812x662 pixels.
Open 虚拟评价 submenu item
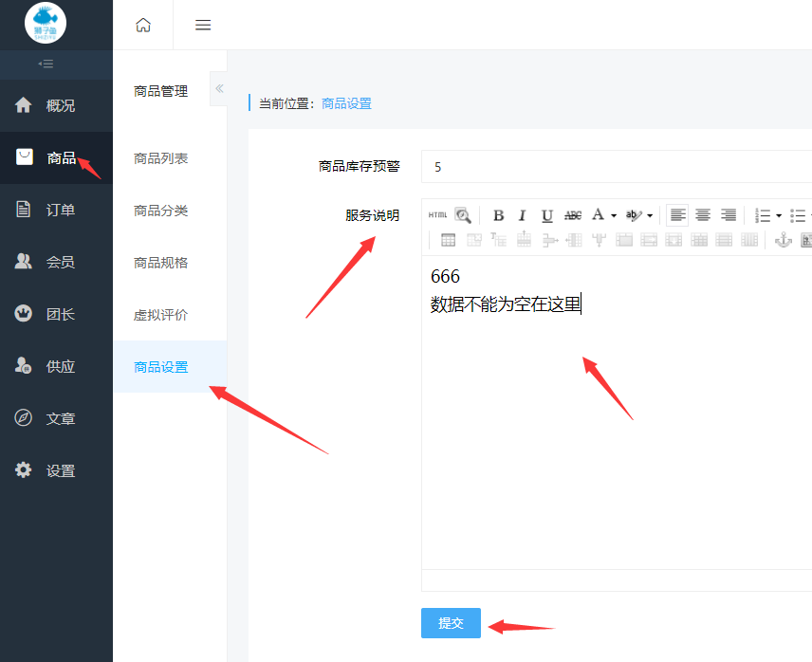pyautogui.click(x=160, y=315)
